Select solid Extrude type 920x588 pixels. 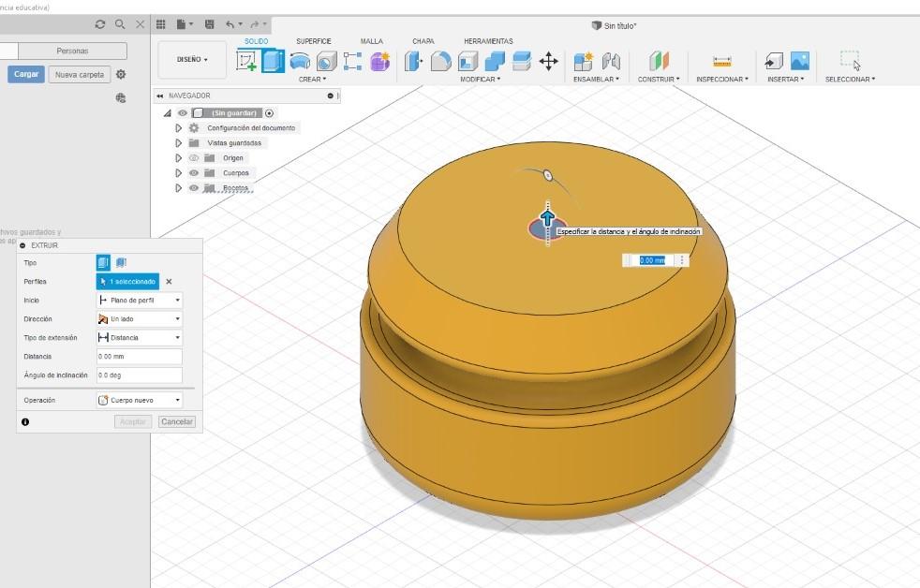[x=103, y=263]
